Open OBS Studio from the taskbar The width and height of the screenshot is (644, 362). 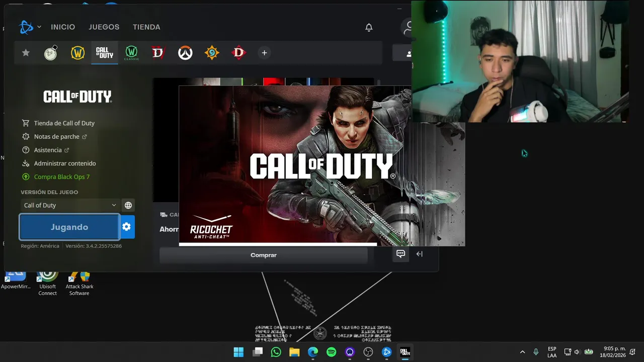point(368,352)
